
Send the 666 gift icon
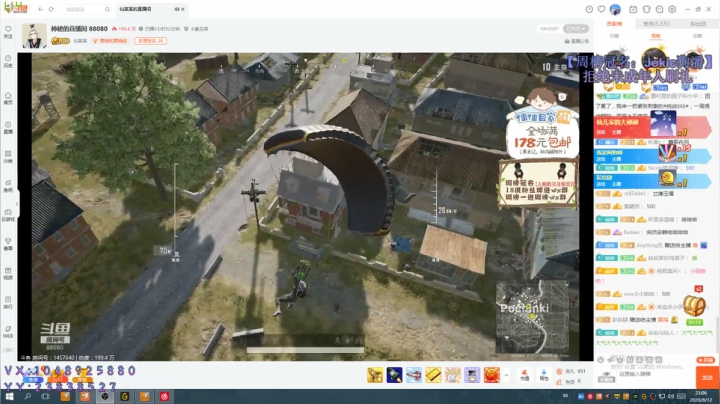(452, 375)
